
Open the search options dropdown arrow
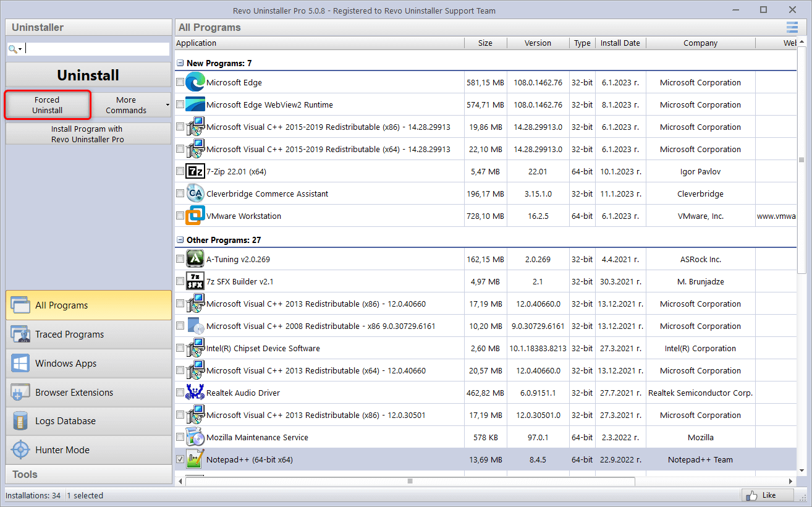click(x=20, y=49)
